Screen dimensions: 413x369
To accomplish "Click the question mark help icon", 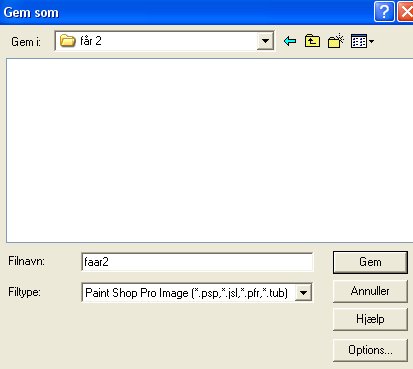I will point(384,12).
